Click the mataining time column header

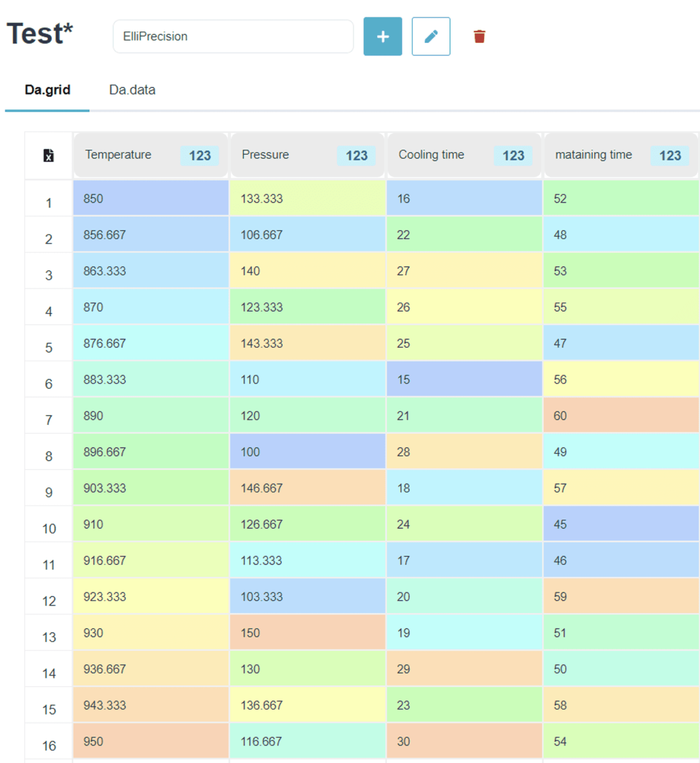coord(593,155)
